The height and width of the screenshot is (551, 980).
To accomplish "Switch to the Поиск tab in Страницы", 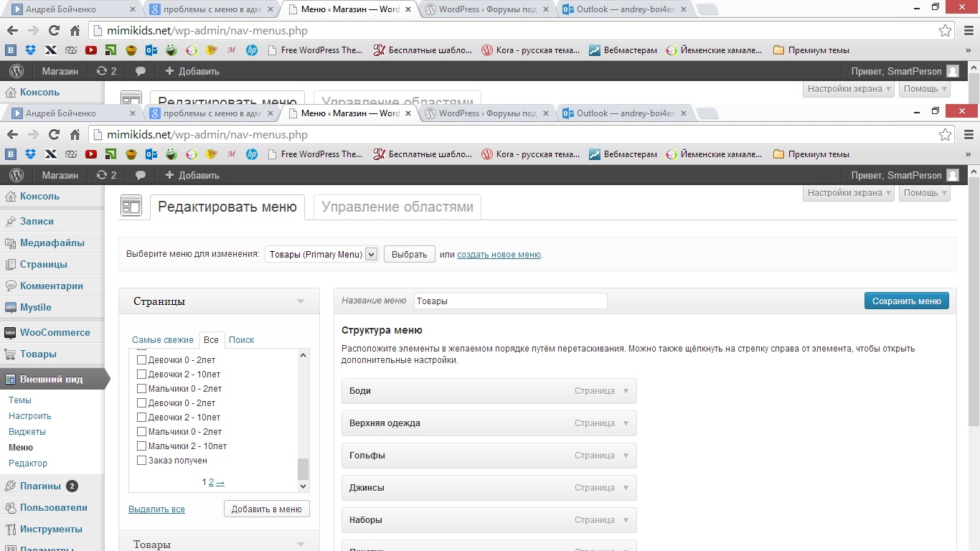I will [241, 340].
